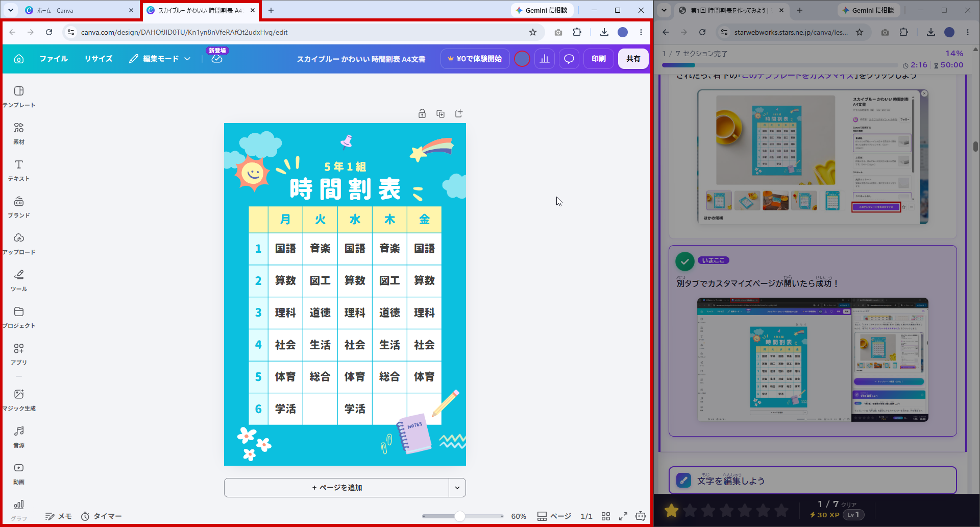Click the lesson progress bar in the right window
The width and height of the screenshot is (980, 527).
coord(780,65)
